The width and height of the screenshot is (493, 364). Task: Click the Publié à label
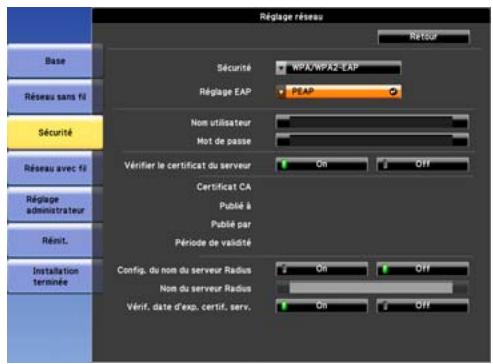[x=235, y=206]
